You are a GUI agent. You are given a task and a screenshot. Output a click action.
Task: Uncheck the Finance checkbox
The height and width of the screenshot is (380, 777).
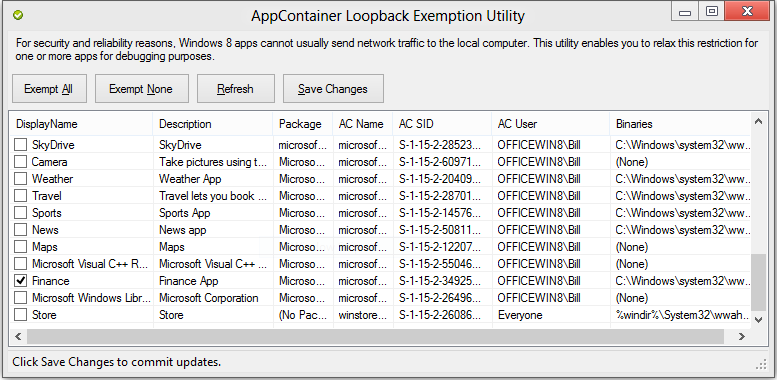point(20,280)
